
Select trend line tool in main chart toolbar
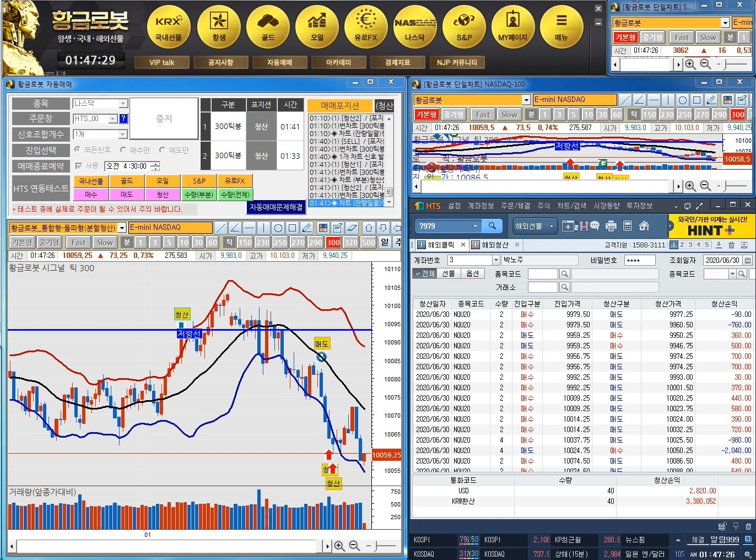tap(220, 228)
